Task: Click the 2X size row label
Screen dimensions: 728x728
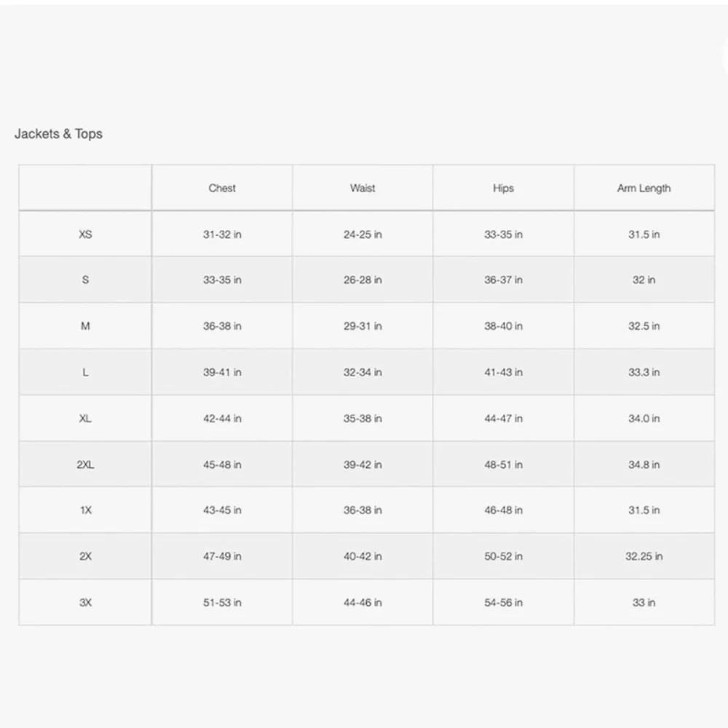Action: [x=85, y=556]
